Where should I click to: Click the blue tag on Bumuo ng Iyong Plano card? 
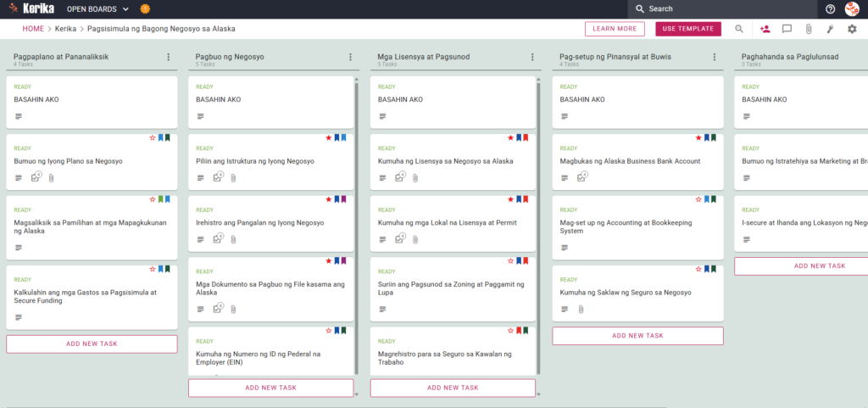point(160,137)
